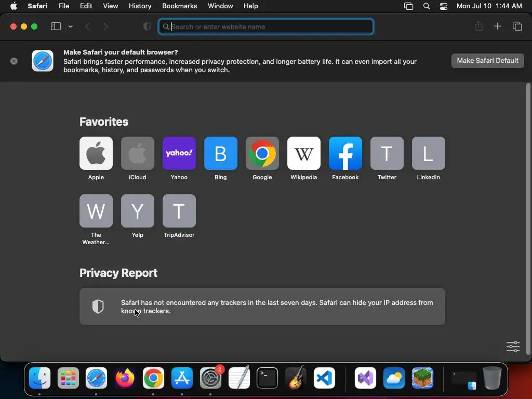532x399 pixels.
Task: Open The Weather Channel favorite
Action: 96,211
